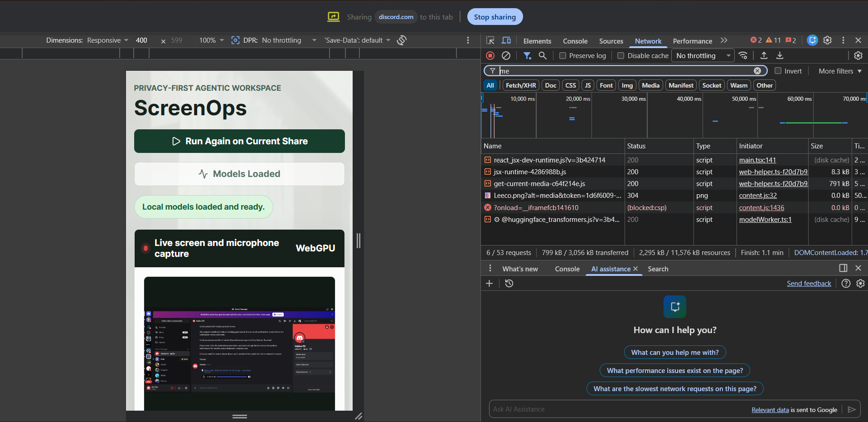
Task: Toggle drawer dock layout icon
Action: pos(843,268)
